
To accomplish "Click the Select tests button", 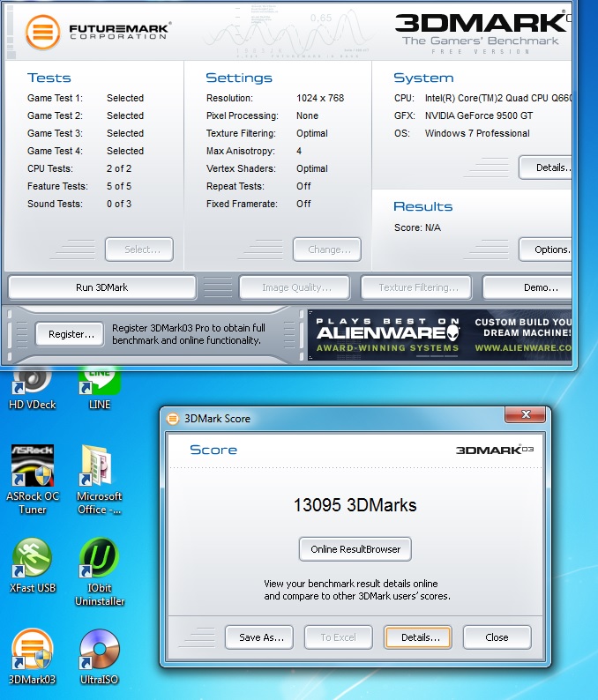I will (x=139, y=249).
